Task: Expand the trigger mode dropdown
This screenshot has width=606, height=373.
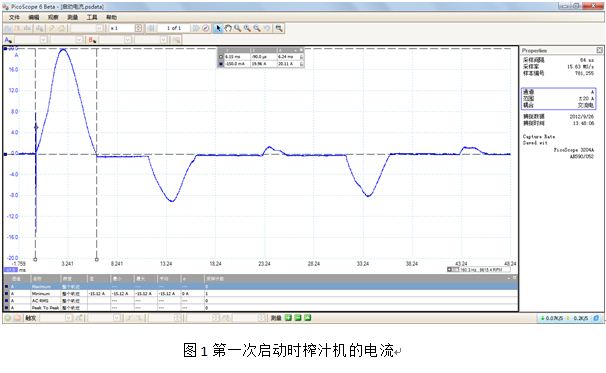Action: pos(68,318)
